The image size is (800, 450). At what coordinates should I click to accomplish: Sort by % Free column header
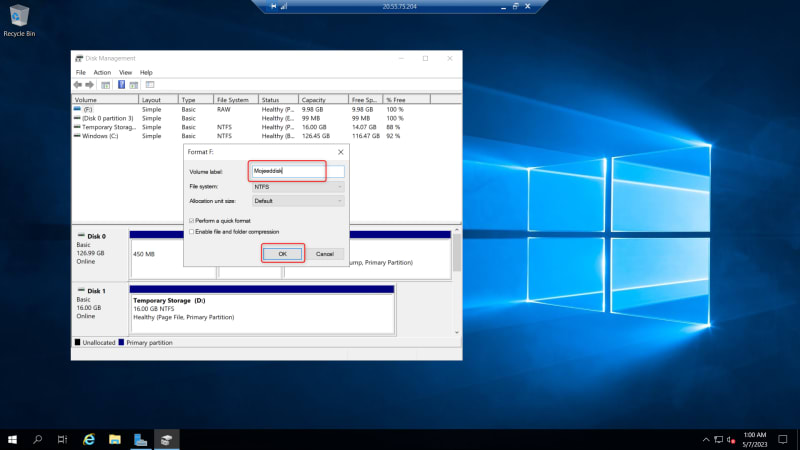pyautogui.click(x=407, y=99)
